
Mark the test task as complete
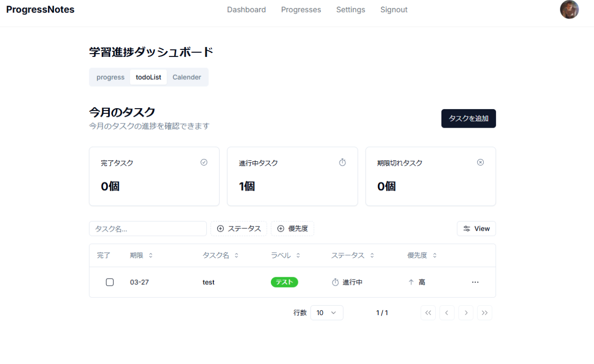click(110, 282)
